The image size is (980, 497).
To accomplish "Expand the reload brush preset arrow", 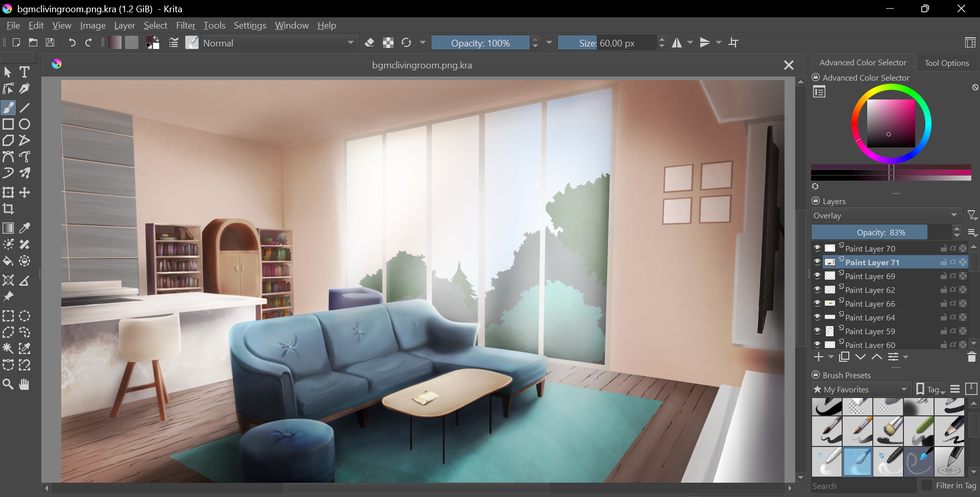I will (423, 43).
